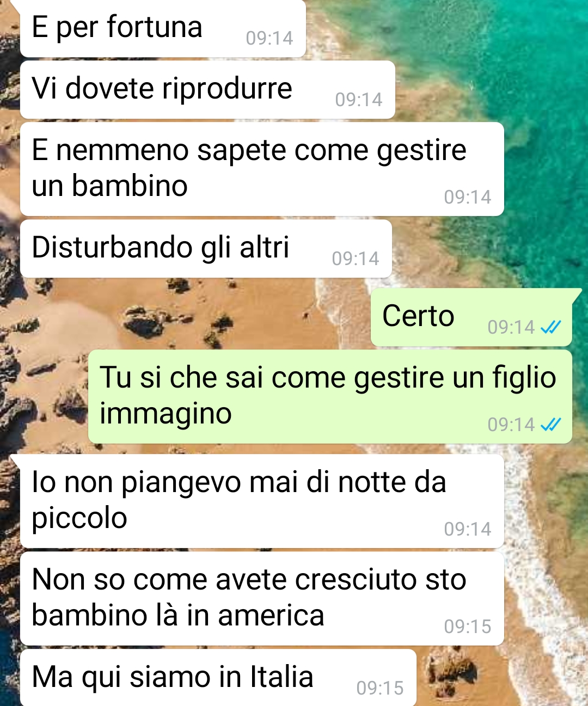The height and width of the screenshot is (706, 588).
Task: Select the "Vi dovete riprodurre" message
Action: [x=207, y=90]
